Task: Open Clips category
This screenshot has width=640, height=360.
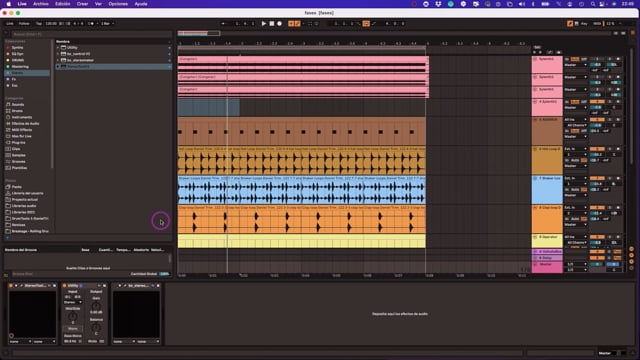Action: point(16,149)
